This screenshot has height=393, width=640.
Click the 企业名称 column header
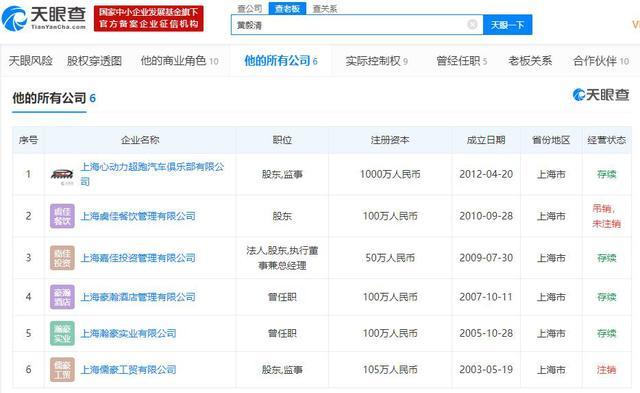pos(140,140)
